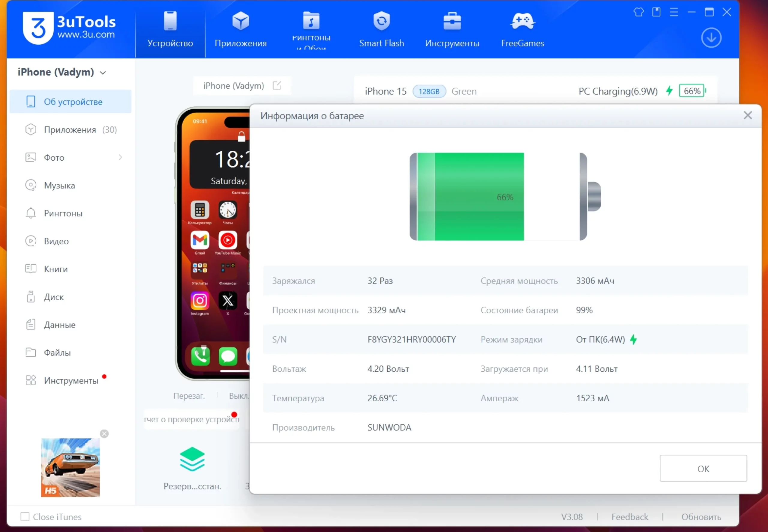The width and height of the screenshot is (768, 532).
Task: Open Файлы in the sidebar
Action: [x=57, y=352]
